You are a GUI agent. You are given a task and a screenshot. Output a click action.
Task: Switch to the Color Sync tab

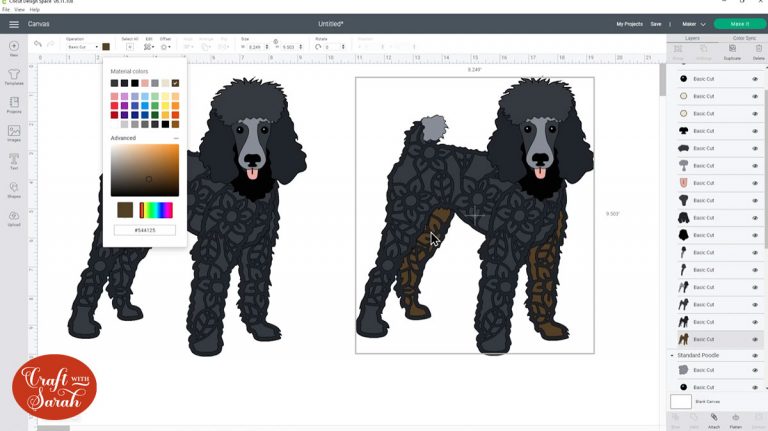(743, 38)
